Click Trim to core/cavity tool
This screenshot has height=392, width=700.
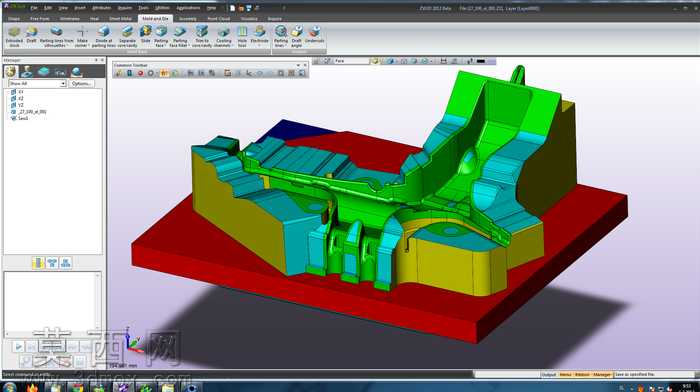coord(202,36)
